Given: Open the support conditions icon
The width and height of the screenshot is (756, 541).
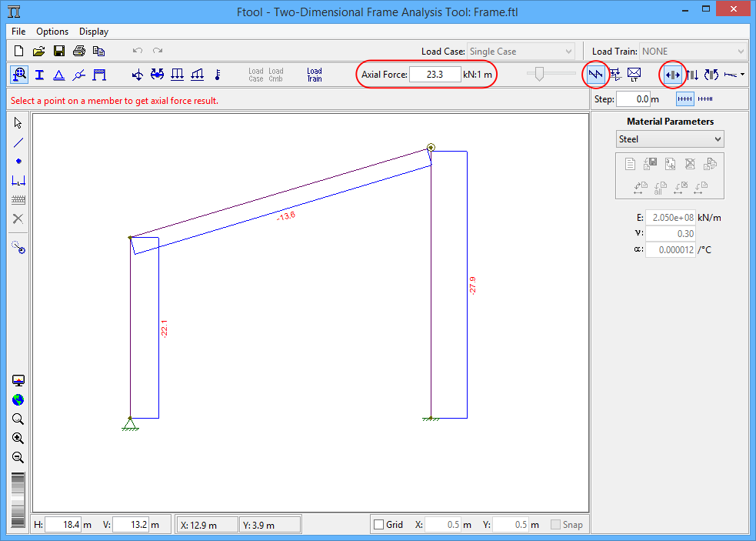Looking at the screenshot, I should pos(58,75).
